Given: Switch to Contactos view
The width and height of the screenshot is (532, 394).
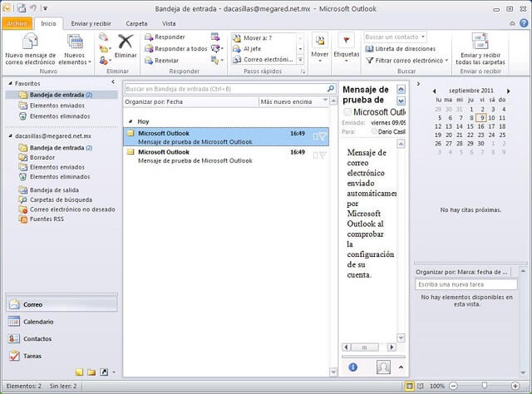Looking at the screenshot, I should coord(62,338).
